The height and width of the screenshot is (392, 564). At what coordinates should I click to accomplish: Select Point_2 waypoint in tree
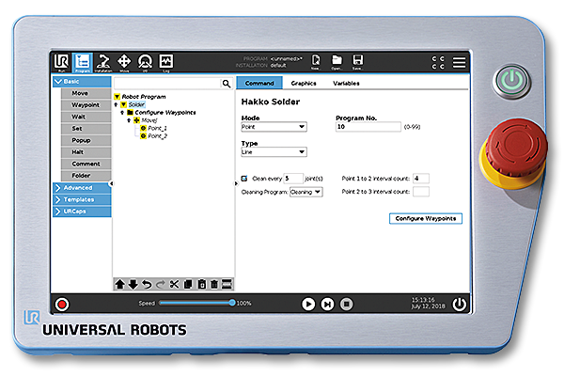[153, 136]
